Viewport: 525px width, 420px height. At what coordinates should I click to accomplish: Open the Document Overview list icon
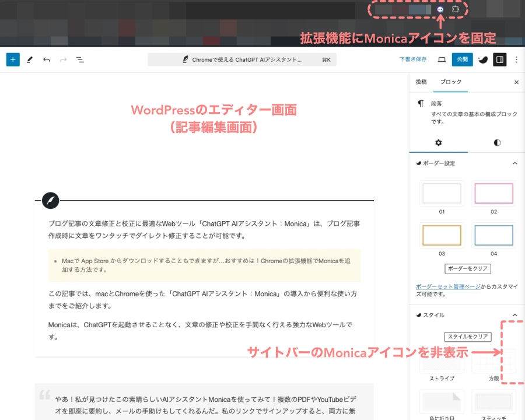coord(80,60)
